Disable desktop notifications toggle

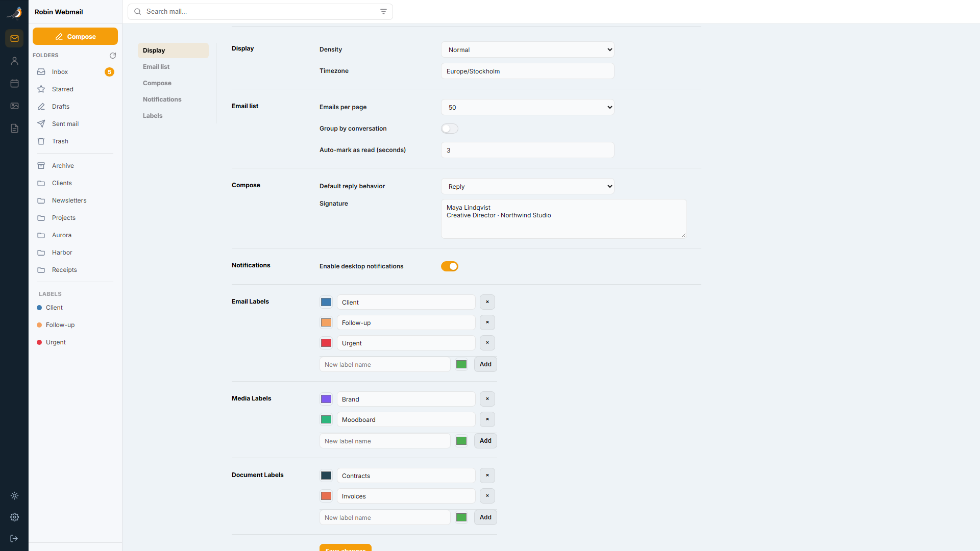click(x=450, y=266)
